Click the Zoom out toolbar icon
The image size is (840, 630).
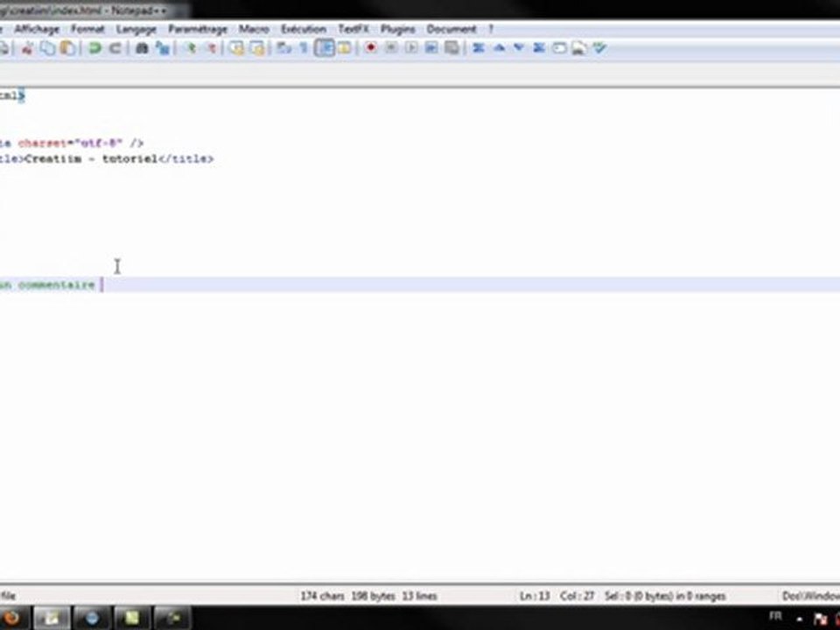211,49
